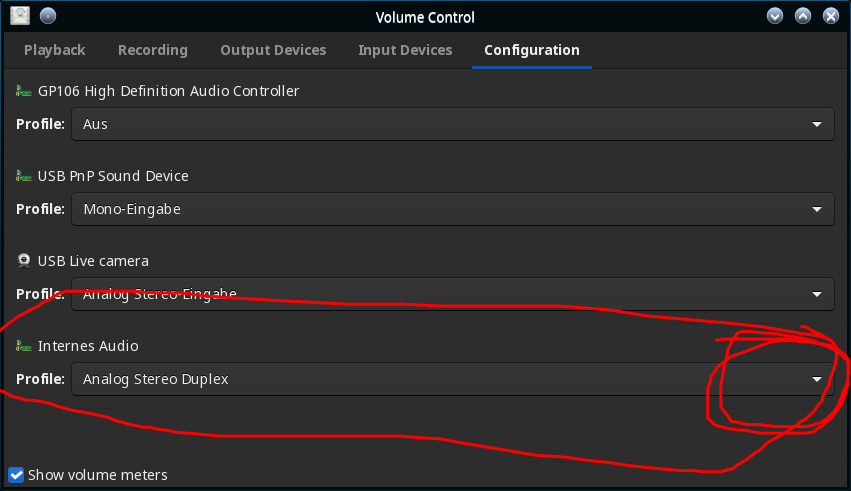Click the sound card icon beside GP106 controller
The height and width of the screenshot is (491, 851).
click(x=23, y=91)
